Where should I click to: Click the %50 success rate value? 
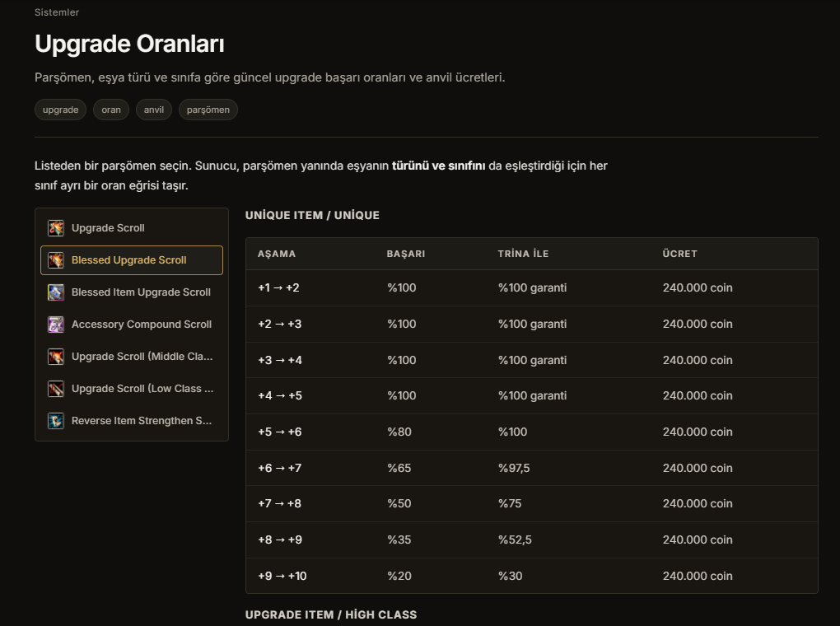(x=399, y=504)
